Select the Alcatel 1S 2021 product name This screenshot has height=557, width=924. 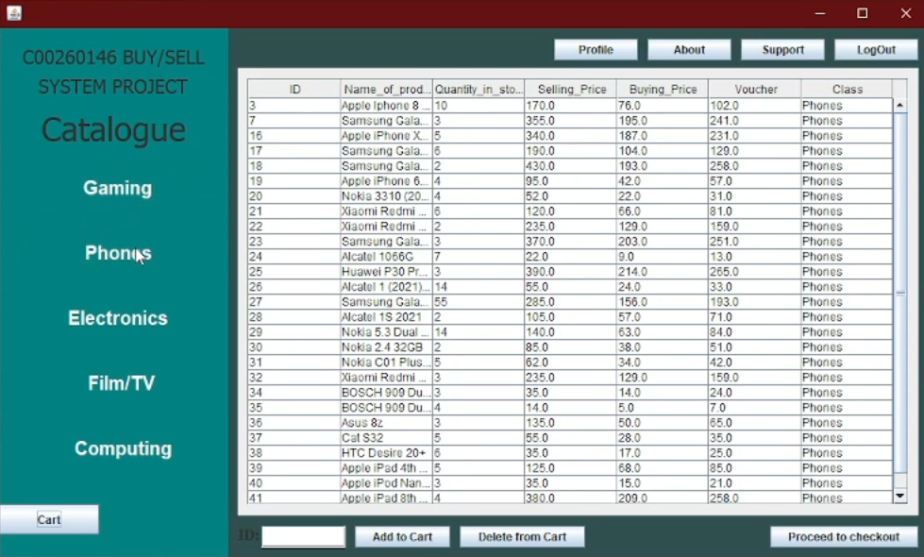(x=386, y=317)
